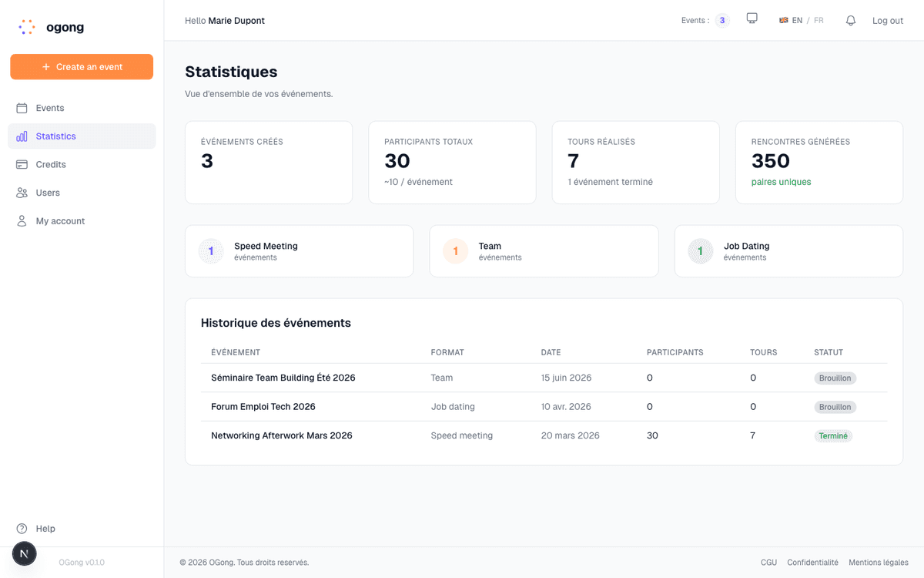Click the Speed Meeting summary card
The height and width of the screenshot is (578, 924).
[x=300, y=250]
